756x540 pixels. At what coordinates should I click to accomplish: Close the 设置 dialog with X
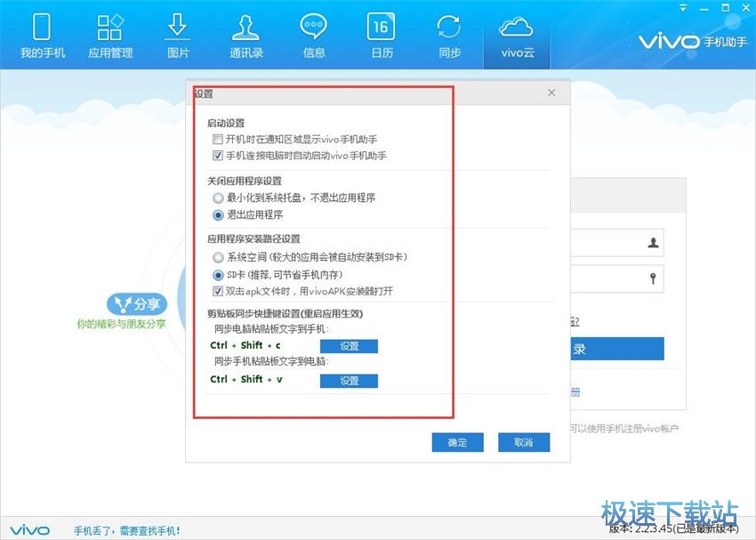pyautogui.click(x=551, y=93)
